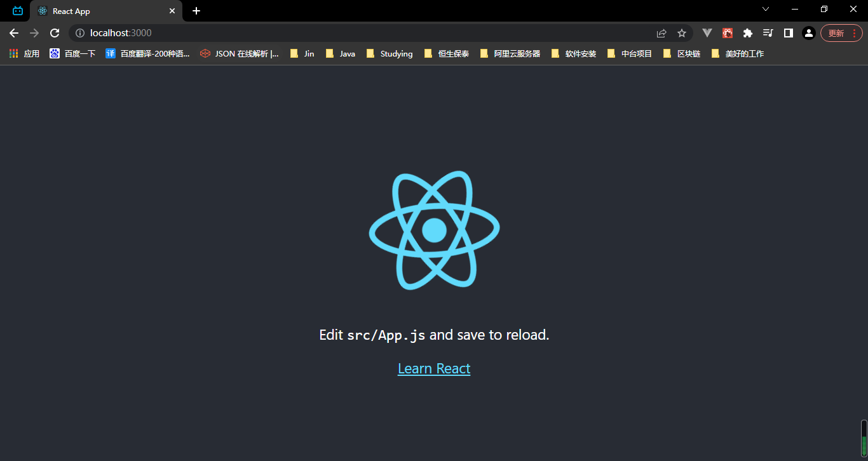Restore down the browser window
The height and width of the screenshot is (461, 868).
(824, 9)
